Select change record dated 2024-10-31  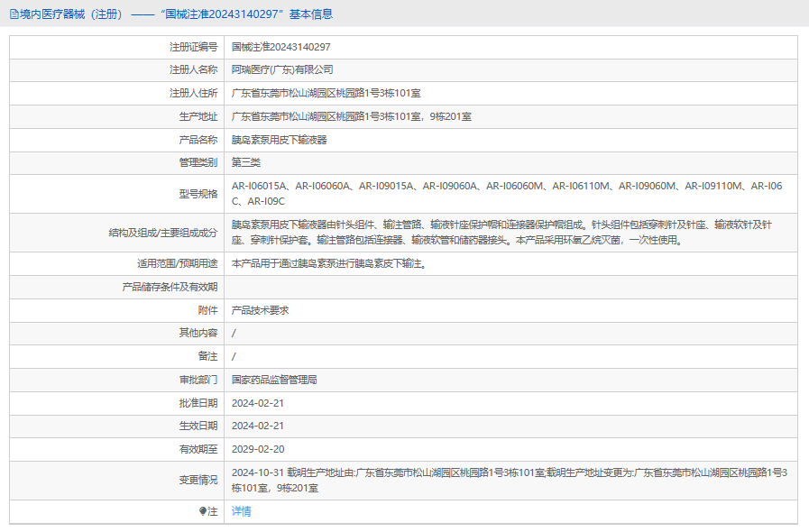pos(510,480)
